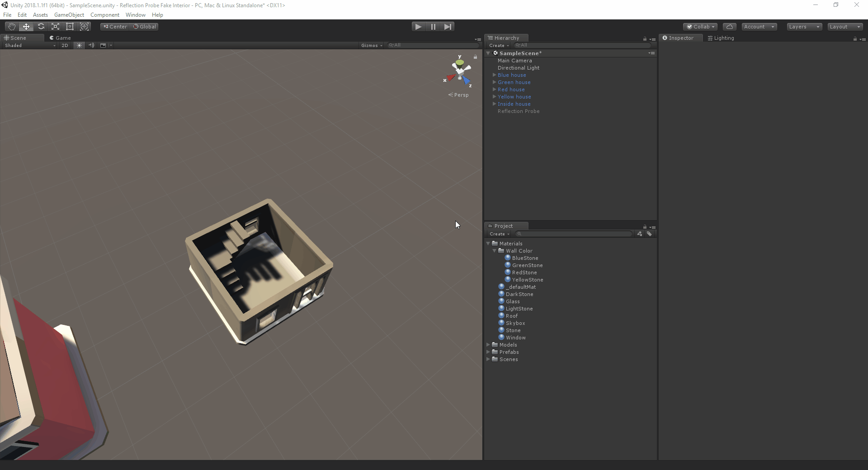Select the Hand tool
Screen dimensions: 868x470
(x=12, y=27)
